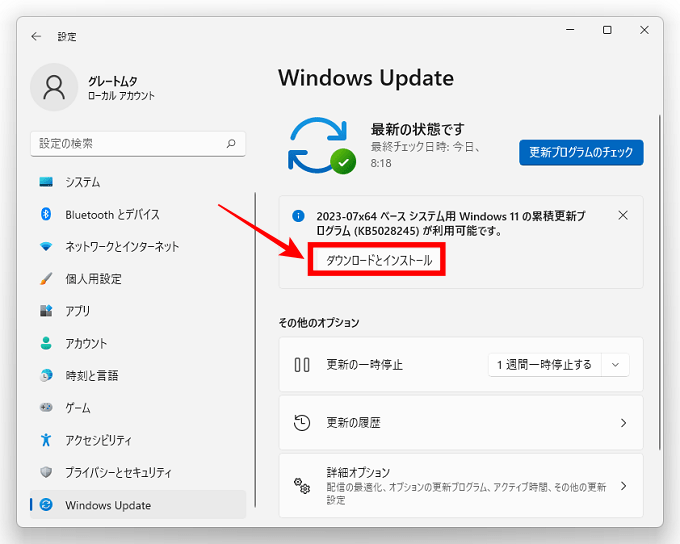Viewport: 680px width, 544px height.
Task: Click the アクセシビリティ figure icon
Action: click(x=46, y=440)
